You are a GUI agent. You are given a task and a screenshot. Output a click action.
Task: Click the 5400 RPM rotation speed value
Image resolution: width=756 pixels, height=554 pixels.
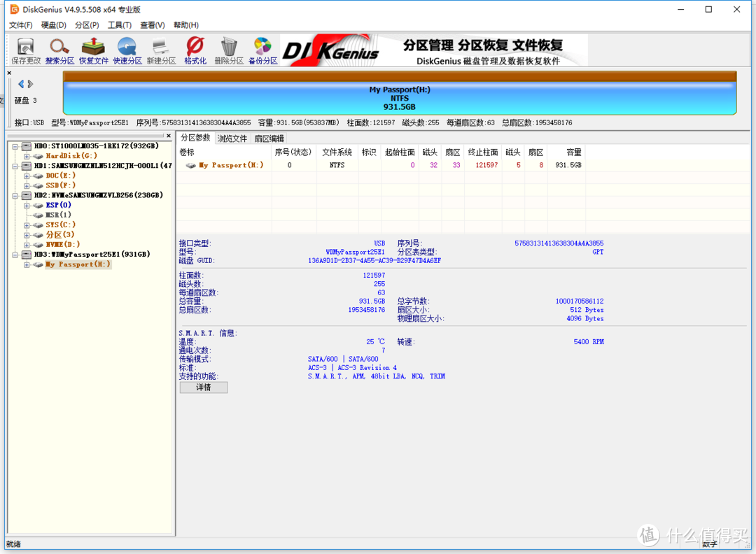pyautogui.click(x=589, y=341)
